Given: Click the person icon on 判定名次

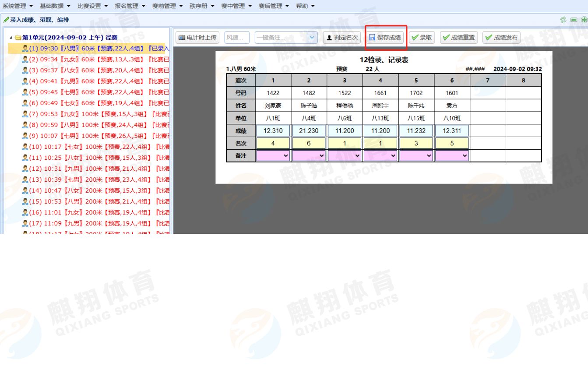Looking at the screenshot, I should (x=329, y=38).
